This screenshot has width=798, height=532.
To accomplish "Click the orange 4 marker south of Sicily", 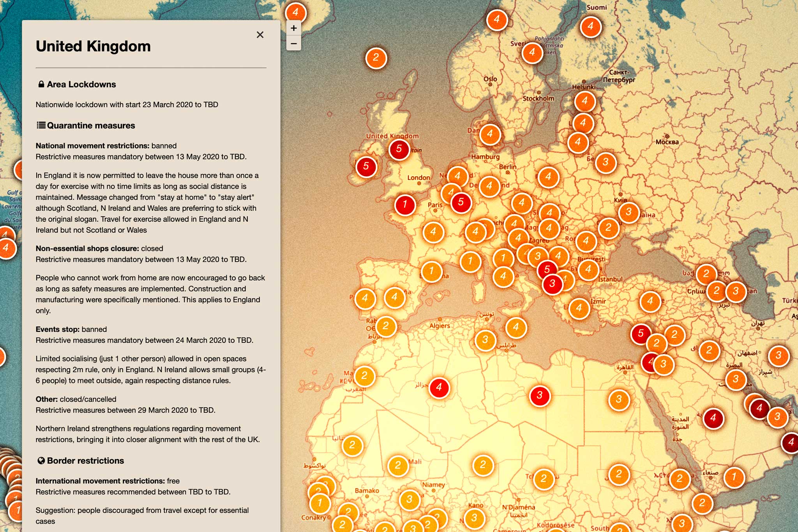I will coord(516,327).
